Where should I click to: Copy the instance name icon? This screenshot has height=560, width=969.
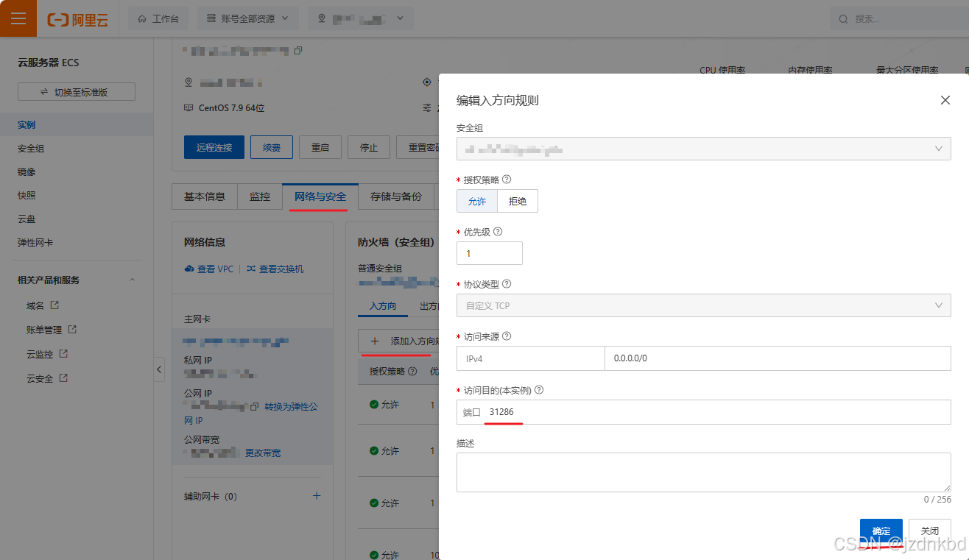pos(298,51)
